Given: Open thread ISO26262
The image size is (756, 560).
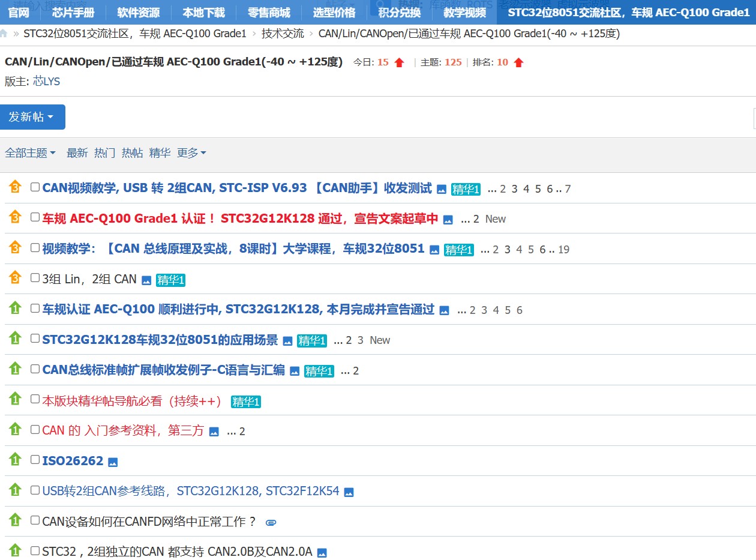Looking at the screenshot, I should (x=73, y=461).
